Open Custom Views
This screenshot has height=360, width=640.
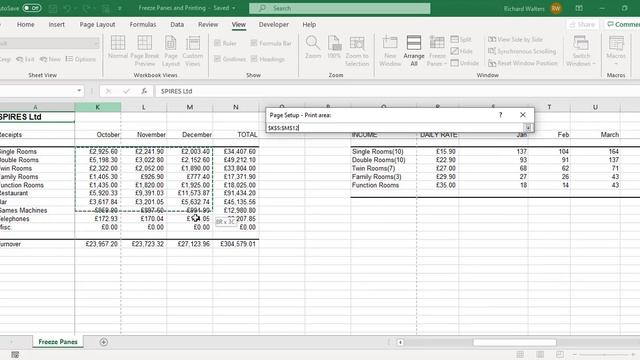(x=193, y=51)
